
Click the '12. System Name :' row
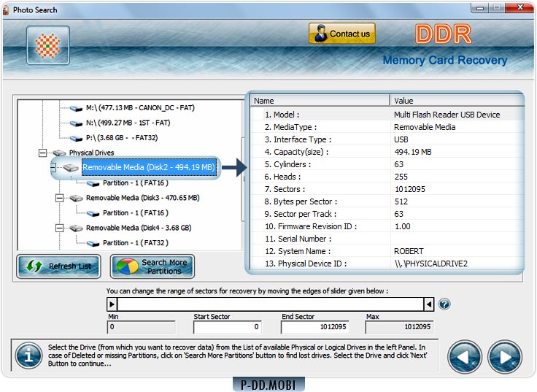click(387, 251)
